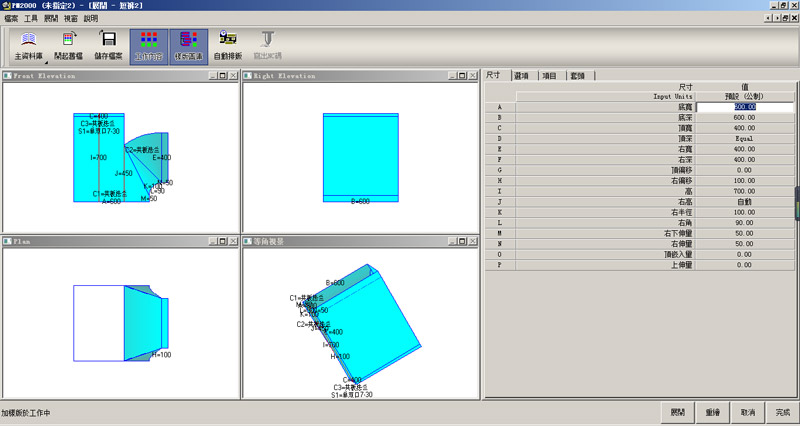
Task: Switch to the 尺寸 tab
Action: pyautogui.click(x=496, y=75)
